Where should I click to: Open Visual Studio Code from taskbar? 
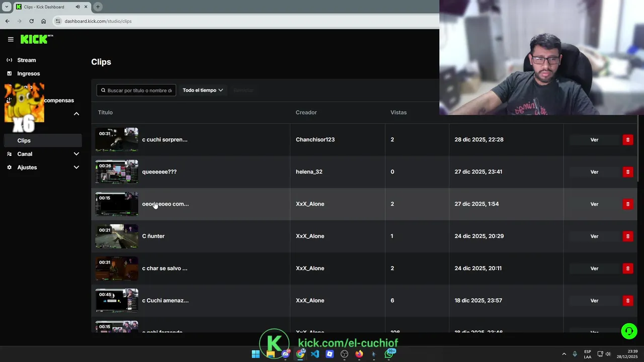pyautogui.click(x=315, y=354)
